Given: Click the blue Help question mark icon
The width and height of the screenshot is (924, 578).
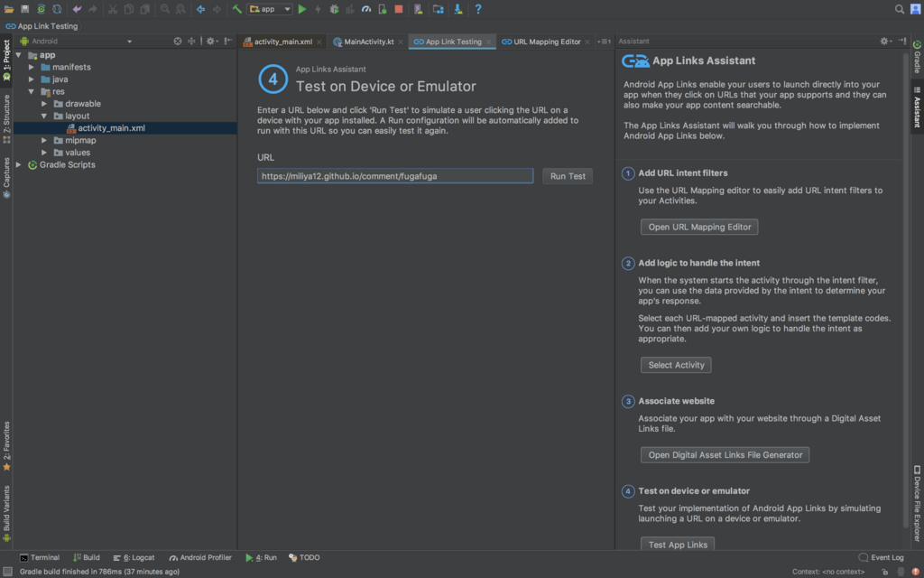Looking at the screenshot, I should [478, 9].
